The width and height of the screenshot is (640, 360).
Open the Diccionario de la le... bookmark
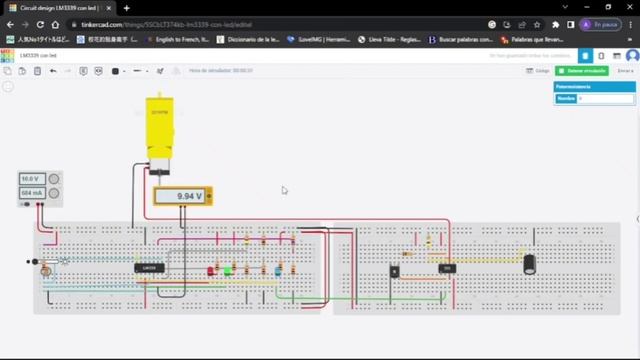(x=249, y=40)
